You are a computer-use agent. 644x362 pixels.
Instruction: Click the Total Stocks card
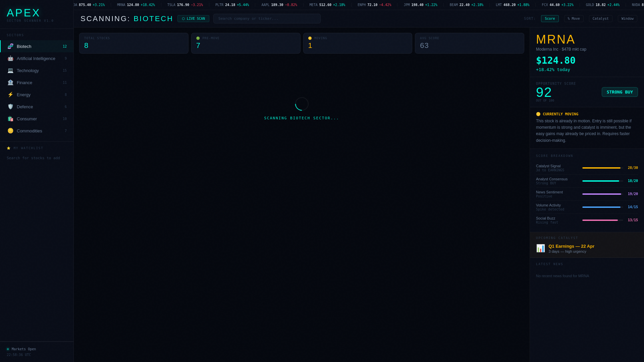[x=134, y=43]
